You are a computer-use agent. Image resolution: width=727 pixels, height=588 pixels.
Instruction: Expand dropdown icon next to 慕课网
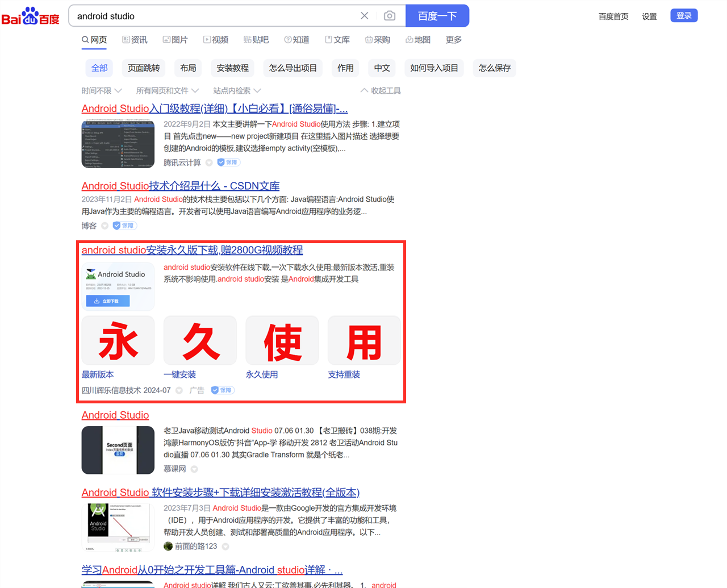194,469
